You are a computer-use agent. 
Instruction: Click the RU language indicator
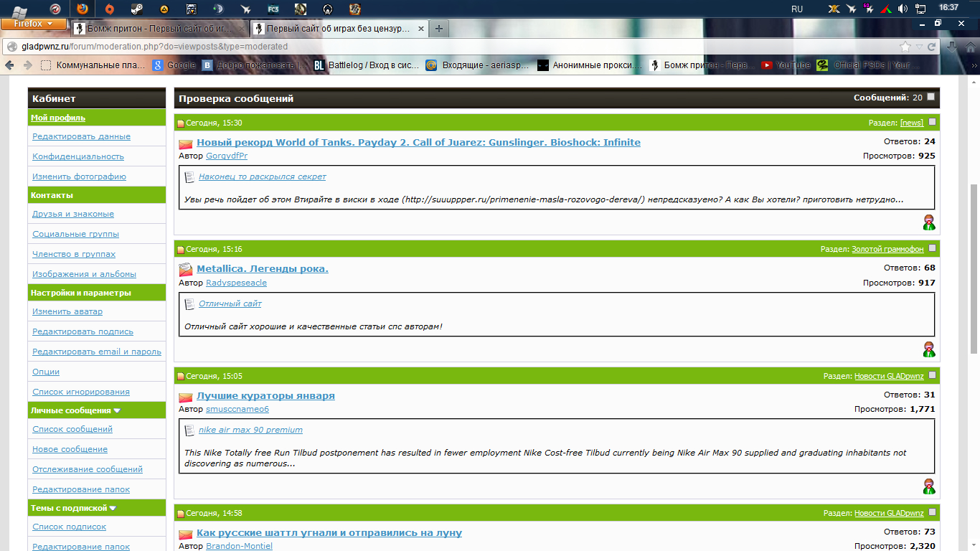click(797, 9)
